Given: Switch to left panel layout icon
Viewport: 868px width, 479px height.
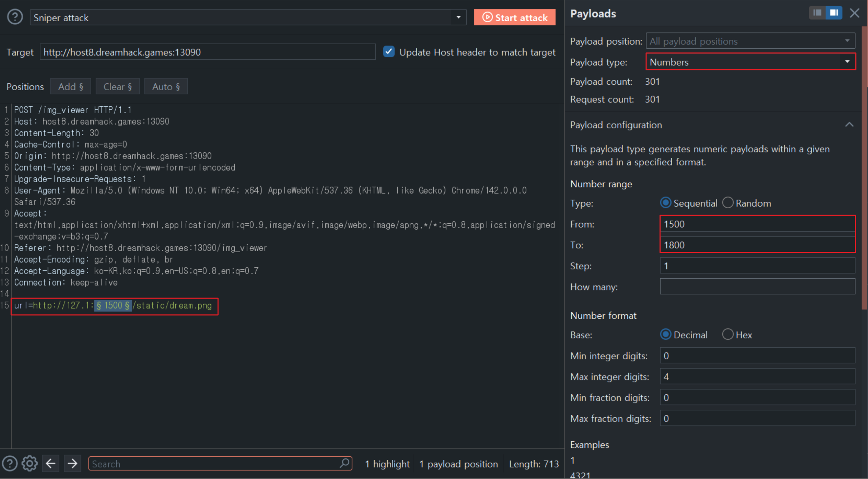Looking at the screenshot, I should coord(817,13).
